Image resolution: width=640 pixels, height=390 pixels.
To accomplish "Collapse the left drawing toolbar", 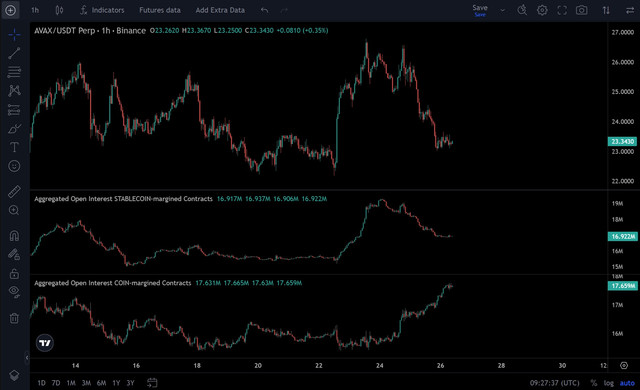I will click(x=27, y=358).
